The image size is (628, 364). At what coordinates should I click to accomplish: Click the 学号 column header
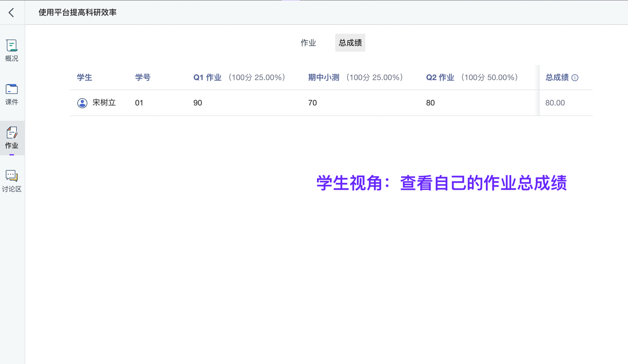click(143, 77)
